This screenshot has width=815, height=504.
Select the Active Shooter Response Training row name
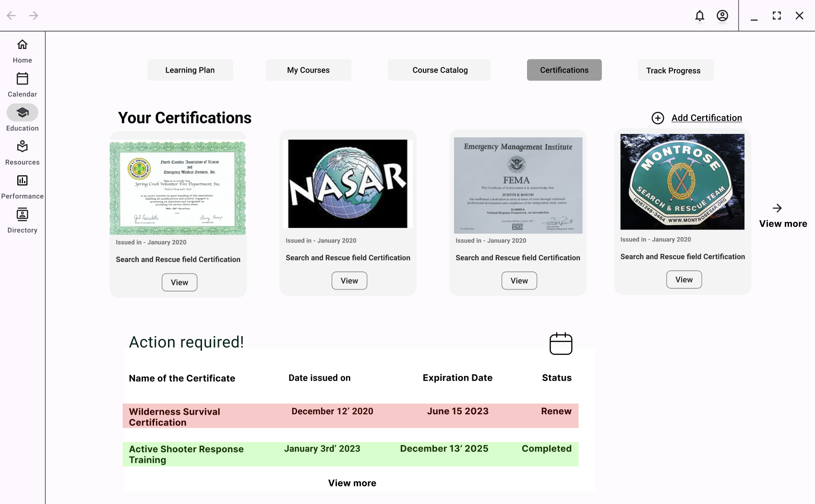186,455
